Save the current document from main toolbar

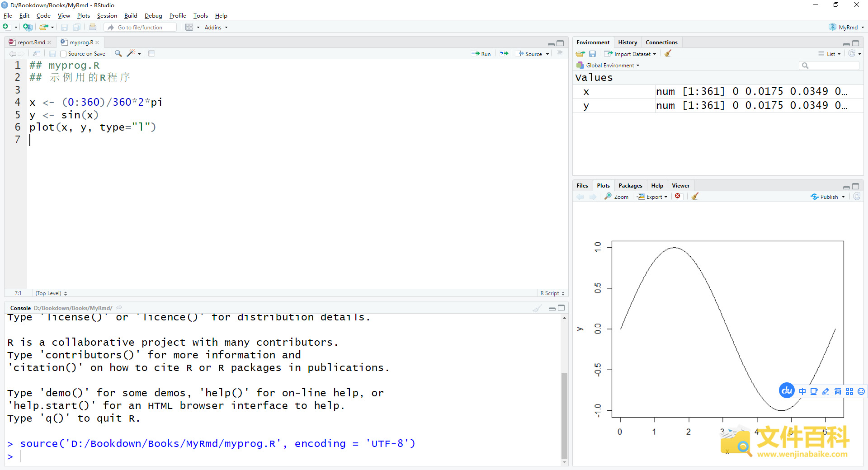pyautogui.click(x=64, y=27)
